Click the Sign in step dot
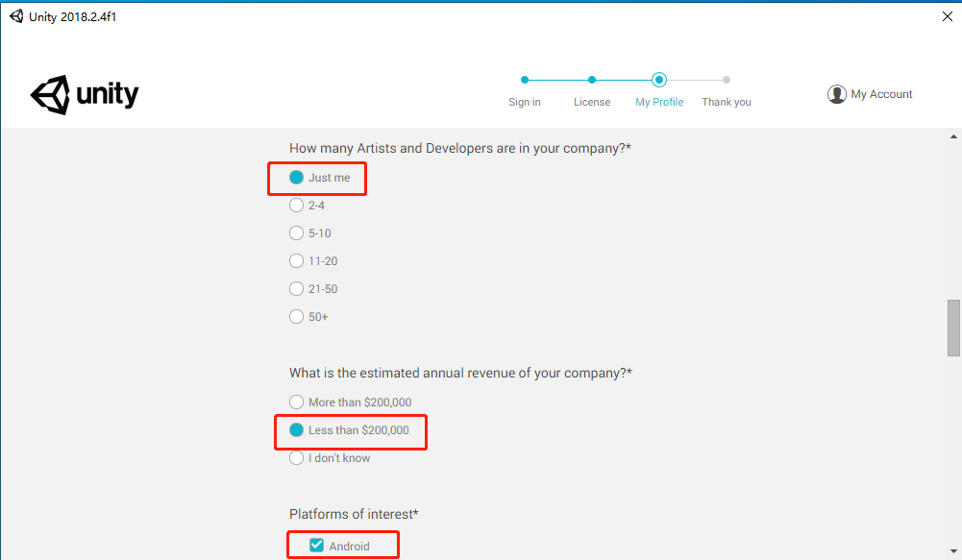962x560 pixels. coord(525,80)
